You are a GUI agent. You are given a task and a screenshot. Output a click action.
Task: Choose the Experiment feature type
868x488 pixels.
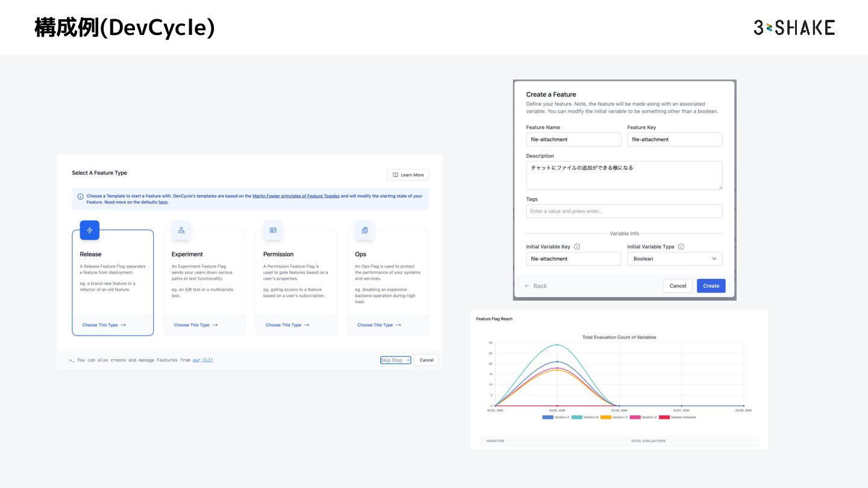(195, 325)
